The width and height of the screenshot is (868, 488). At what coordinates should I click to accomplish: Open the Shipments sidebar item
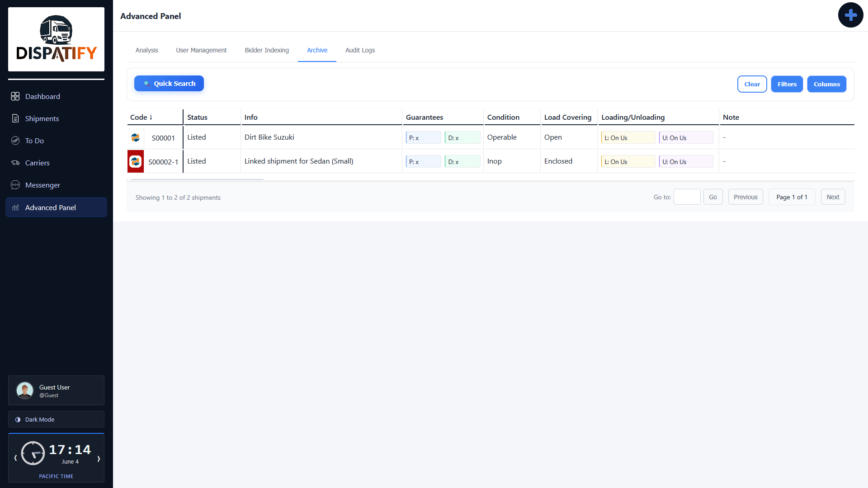pyautogui.click(x=56, y=118)
